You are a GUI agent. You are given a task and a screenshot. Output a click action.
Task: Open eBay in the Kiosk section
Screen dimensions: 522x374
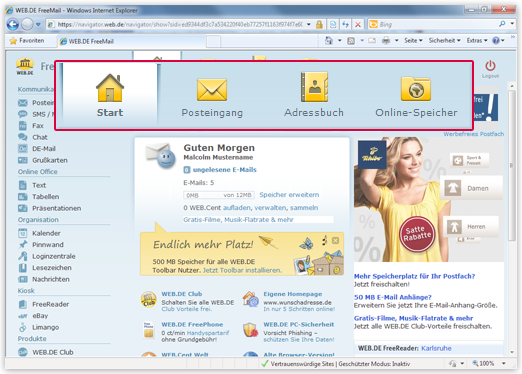tap(33, 316)
